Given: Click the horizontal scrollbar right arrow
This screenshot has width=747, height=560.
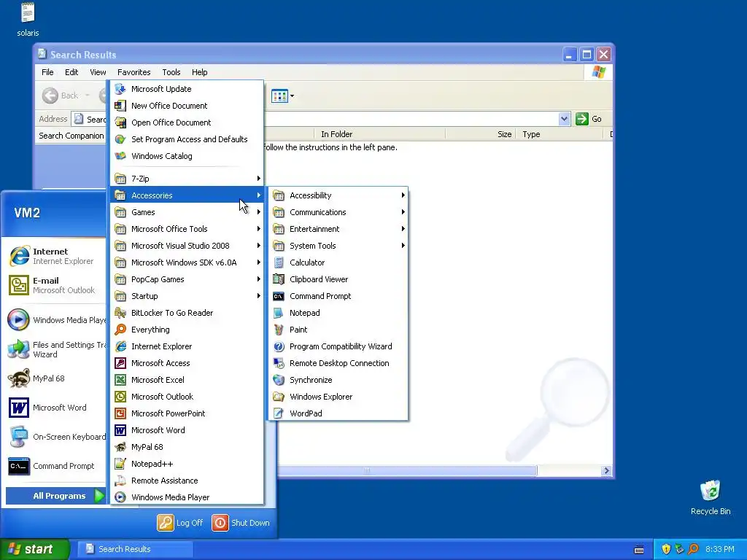Looking at the screenshot, I should coord(606,470).
